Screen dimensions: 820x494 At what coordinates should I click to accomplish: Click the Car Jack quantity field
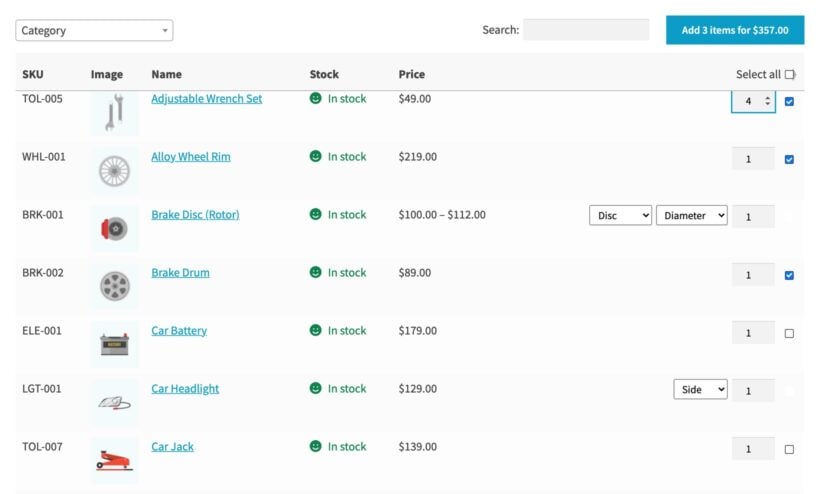click(753, 449)
